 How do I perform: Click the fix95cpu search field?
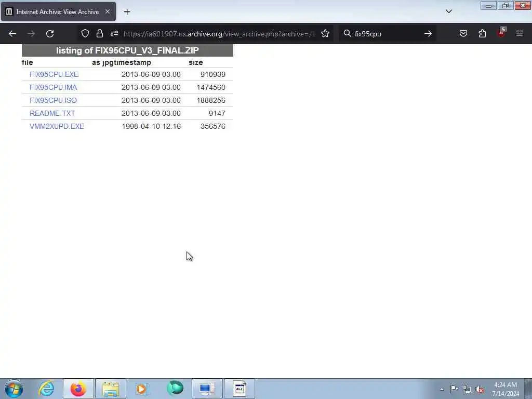[387, 34]
